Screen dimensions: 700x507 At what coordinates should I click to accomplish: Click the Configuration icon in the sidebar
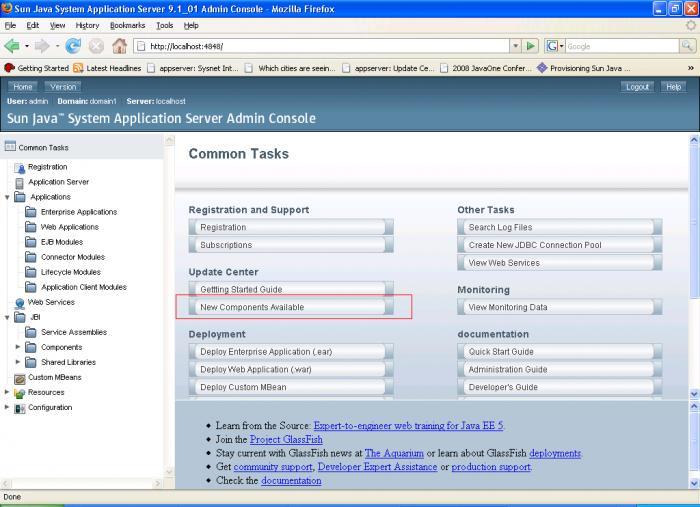coord(20,407)
